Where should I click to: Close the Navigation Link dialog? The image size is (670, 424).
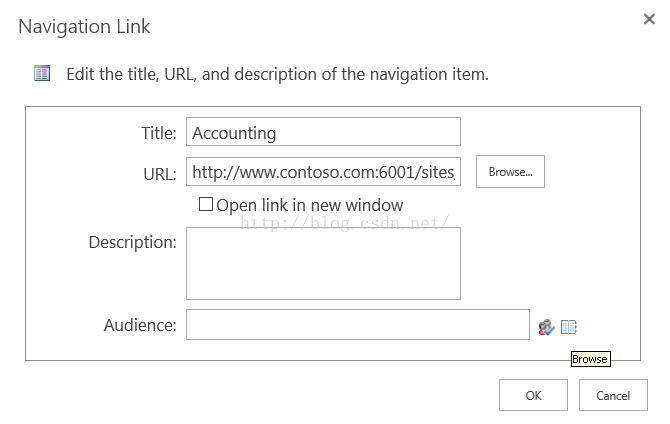coord(649,19)
